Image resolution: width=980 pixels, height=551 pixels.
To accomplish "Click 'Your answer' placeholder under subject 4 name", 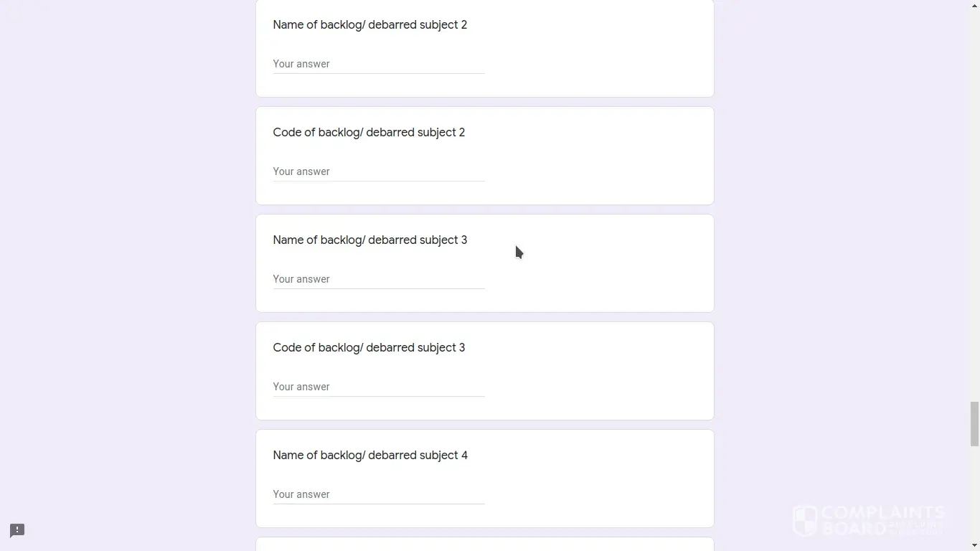I will pos(301,494).
